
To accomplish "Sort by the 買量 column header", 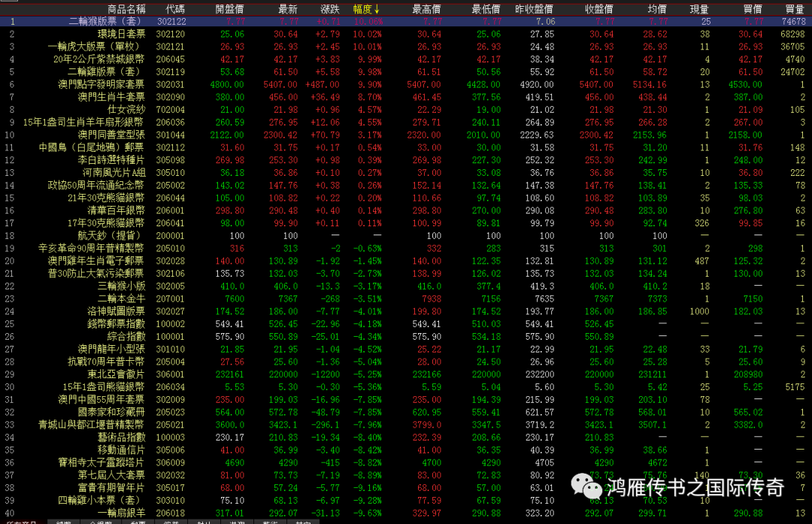I will (x=795, y=9).
